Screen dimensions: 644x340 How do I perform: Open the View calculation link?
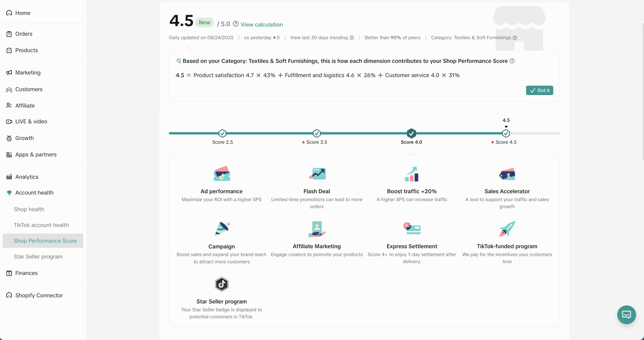(x=262, y=25)
